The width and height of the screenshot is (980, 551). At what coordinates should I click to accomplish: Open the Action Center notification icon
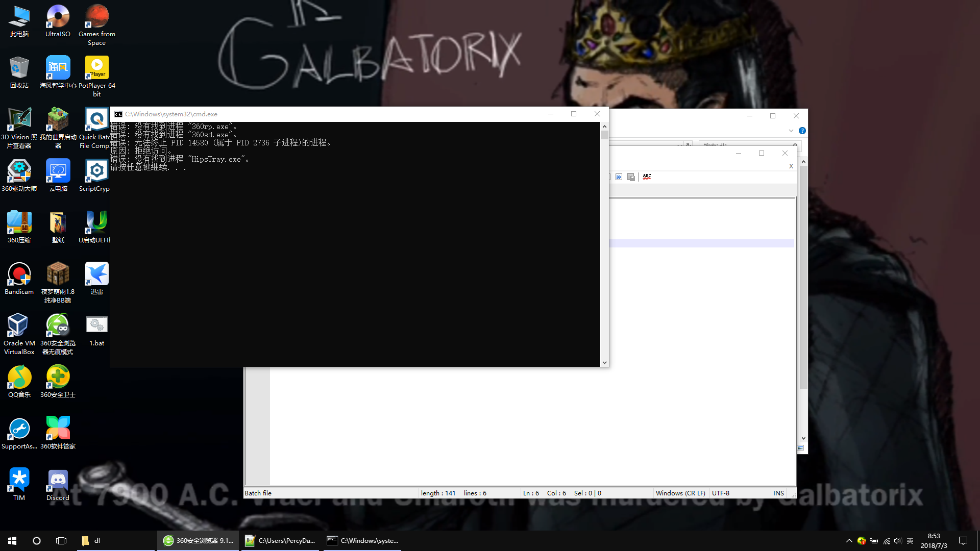pyautogui.click(x=963, y=541)
